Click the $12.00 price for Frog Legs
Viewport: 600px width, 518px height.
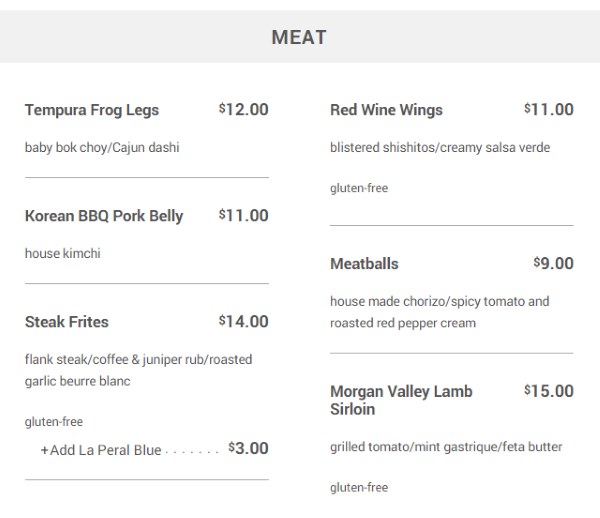(244, 109)
